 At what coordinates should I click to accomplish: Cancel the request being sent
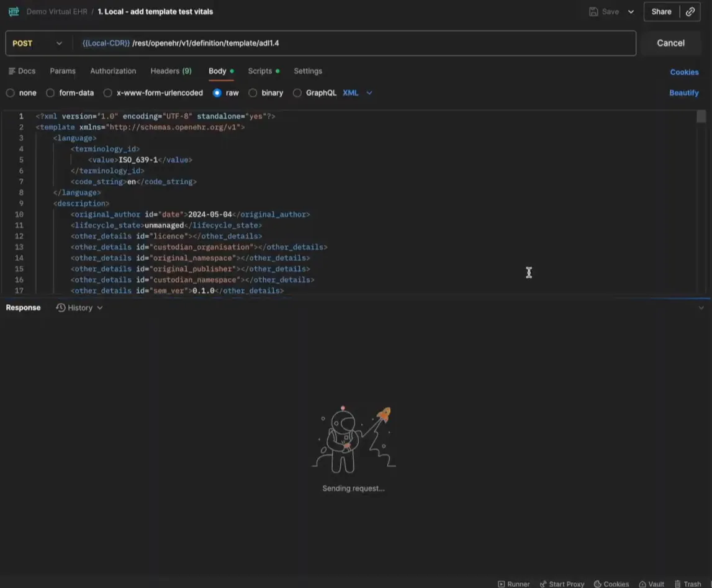[x=670, y=43]
